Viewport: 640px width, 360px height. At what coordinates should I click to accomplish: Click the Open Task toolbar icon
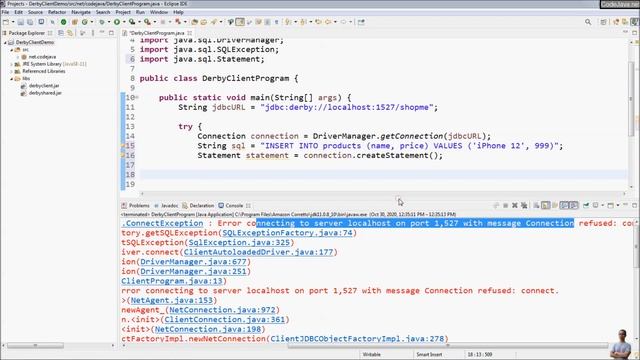[x=204, y=22]
